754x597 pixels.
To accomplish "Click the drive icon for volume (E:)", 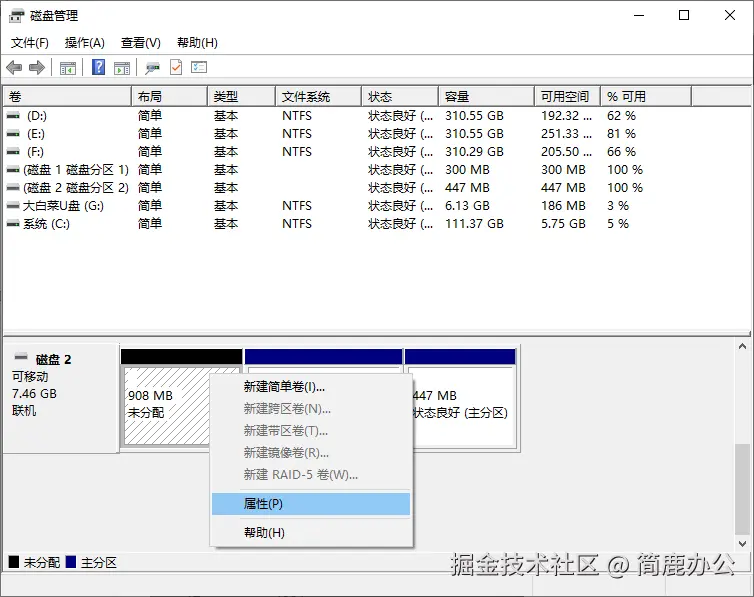I will coord(13,134).
